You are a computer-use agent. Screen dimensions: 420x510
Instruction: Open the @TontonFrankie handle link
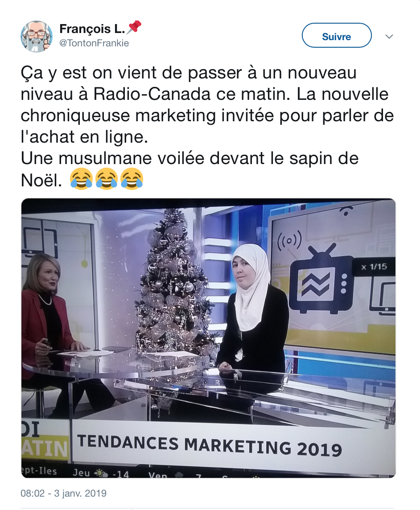(x=94, y=43)
